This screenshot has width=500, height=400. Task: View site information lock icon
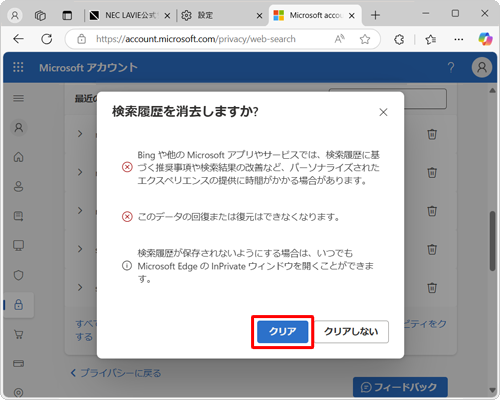point(81,39)
